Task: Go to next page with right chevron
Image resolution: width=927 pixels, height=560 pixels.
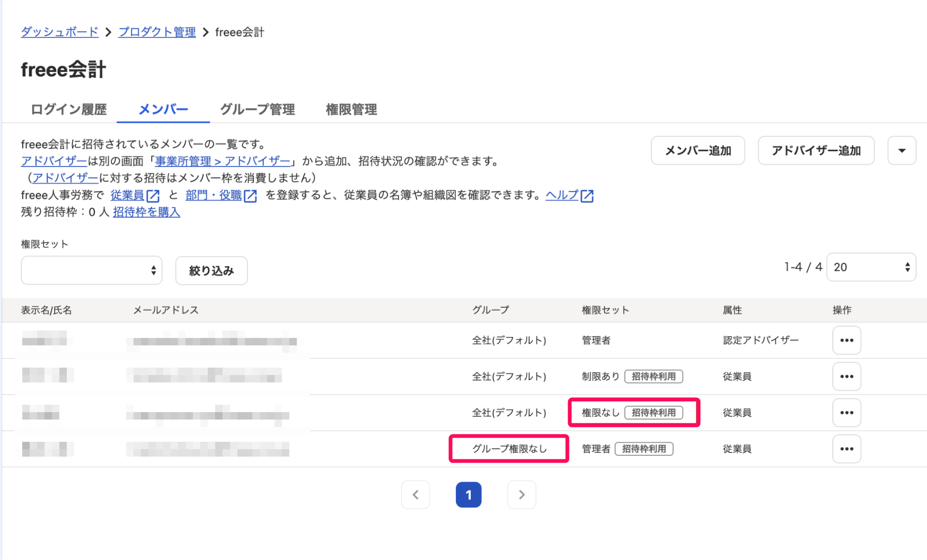Action: [522, 495]
